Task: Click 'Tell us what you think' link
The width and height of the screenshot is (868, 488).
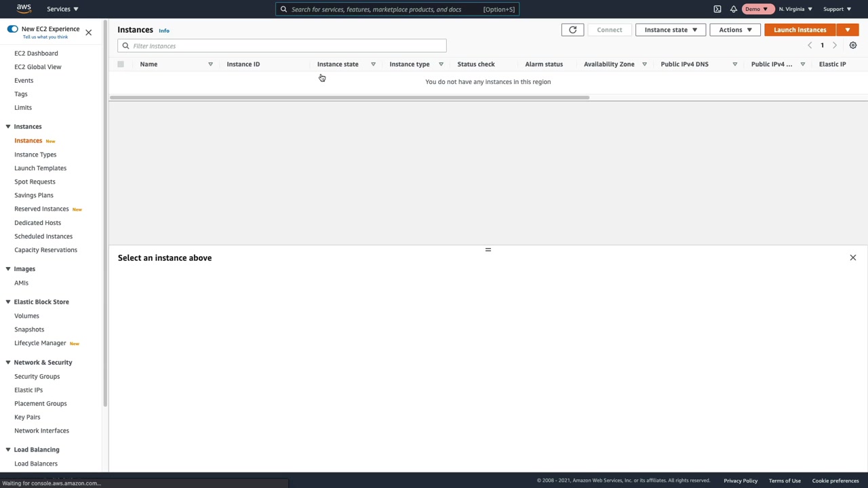Action: [x=45, y=37]
